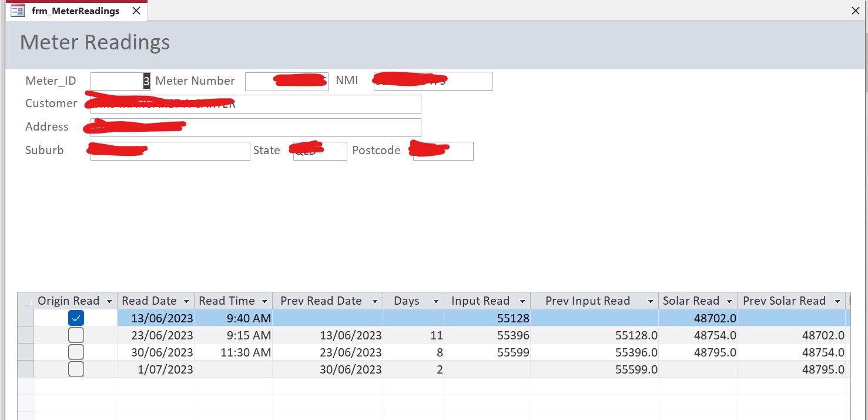Select the record selector arrow of first reading row
Image resolution: width=868 pixels, height=420 pixels.
click(x=25, y=318)
